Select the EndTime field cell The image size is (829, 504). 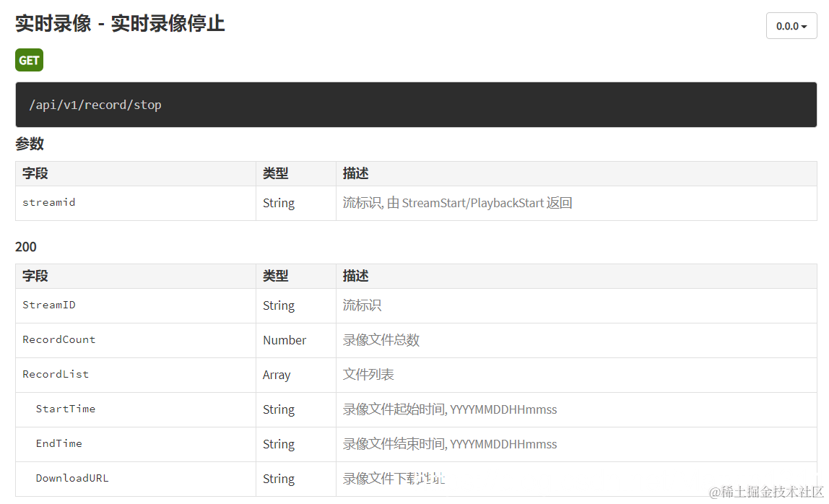coord(136,444)
